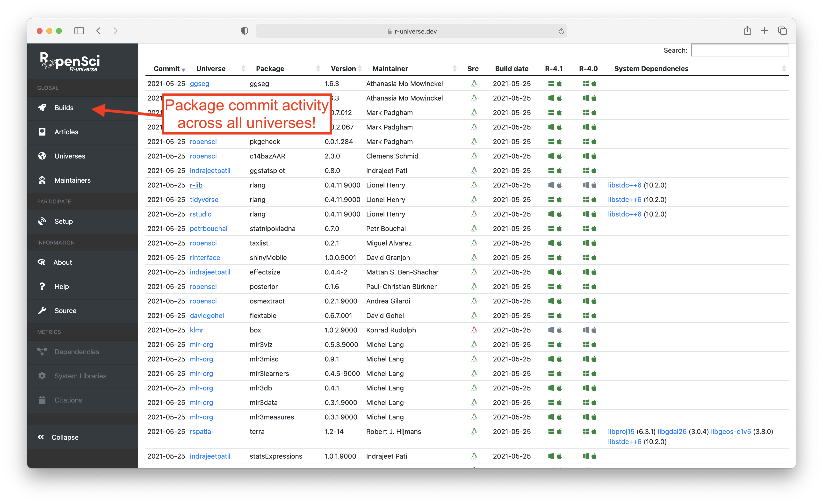
Task: Click red Linux source icon for box package
Action: 474,330
